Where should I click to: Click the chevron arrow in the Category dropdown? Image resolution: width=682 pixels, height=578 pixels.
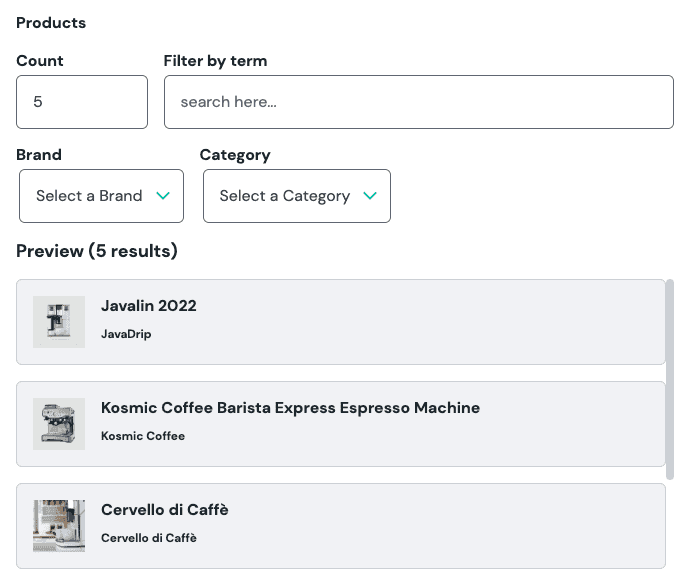click(x=370, y=196)
